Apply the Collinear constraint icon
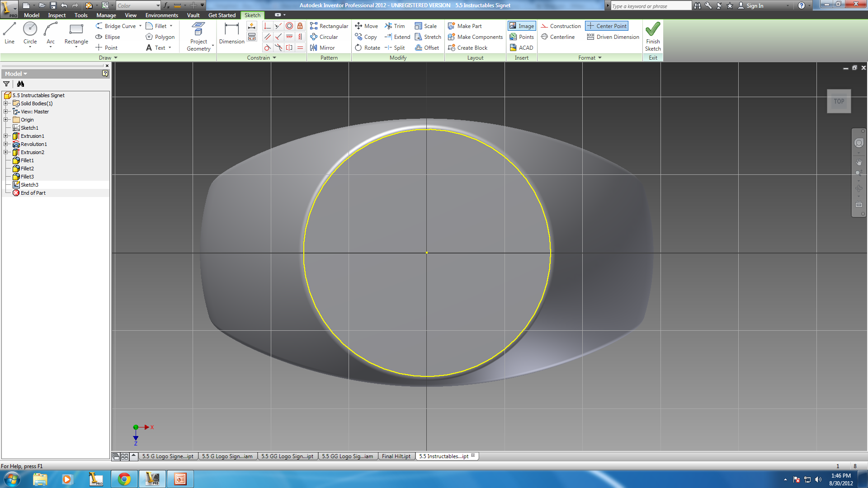This screenshot has width=868, height=488. tap(278, 26)
